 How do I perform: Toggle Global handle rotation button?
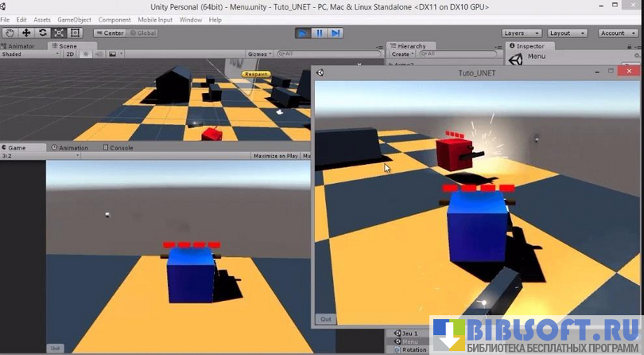(142, 33)
